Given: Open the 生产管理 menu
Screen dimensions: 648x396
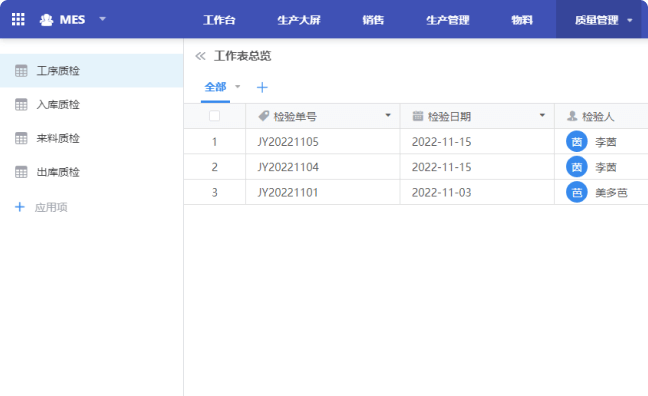Looking at the screenshot, I should pos(448,20).
